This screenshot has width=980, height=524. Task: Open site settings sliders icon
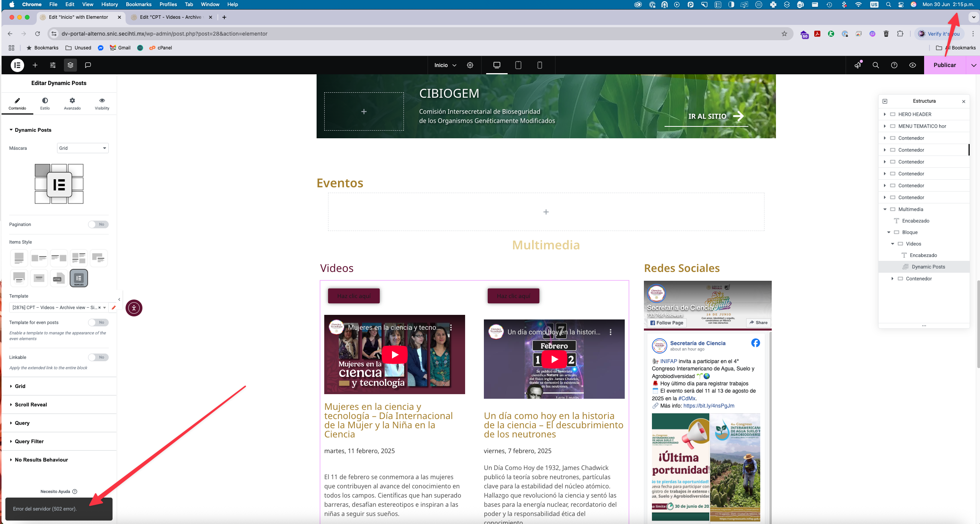53,65
